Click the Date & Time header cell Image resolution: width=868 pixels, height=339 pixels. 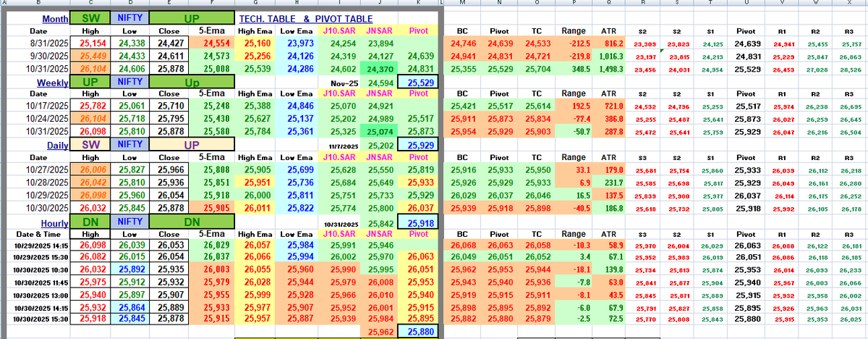pyautogui.click(x=37, y=234)
